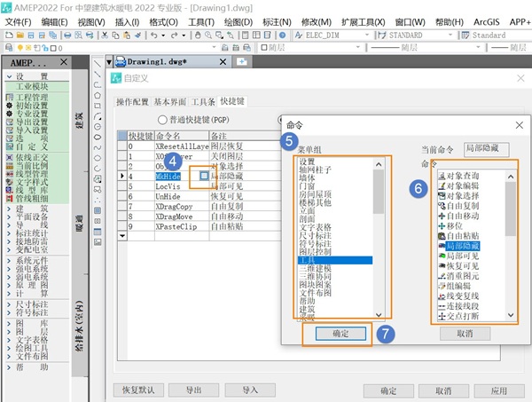Click the 当前命令 field showing 局部隐藏
The image size is (532, 402).
click(487, 149)
